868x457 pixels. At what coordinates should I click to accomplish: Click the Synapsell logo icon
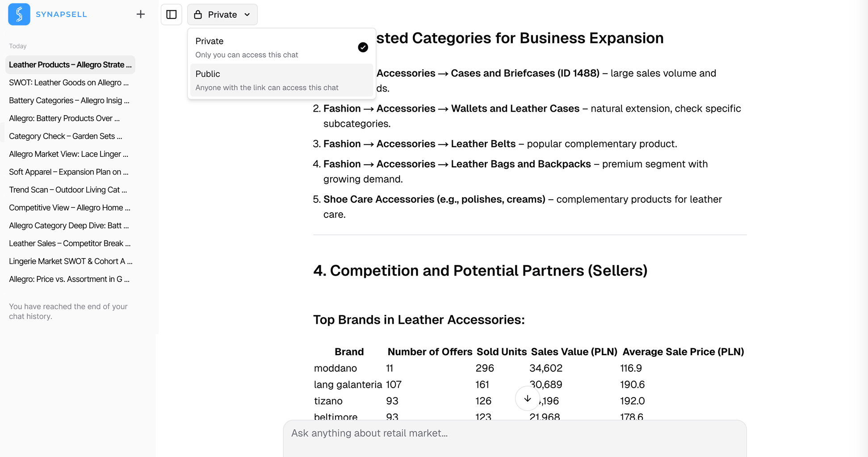point(19,14)
